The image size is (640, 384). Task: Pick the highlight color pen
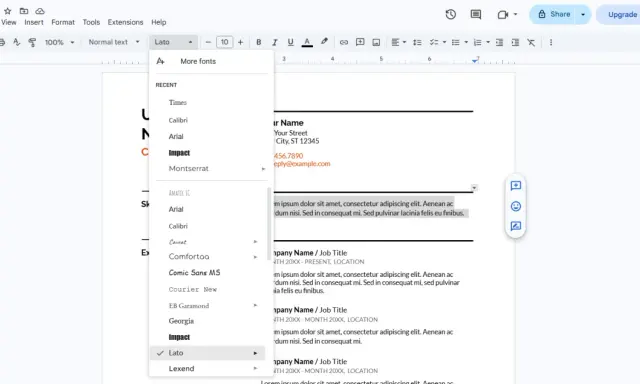point(324,42)
